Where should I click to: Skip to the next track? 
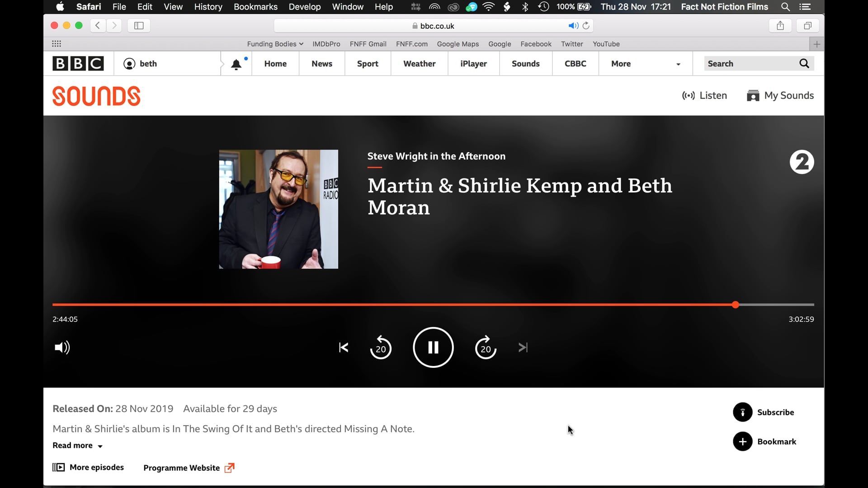(x=523, y=347)
